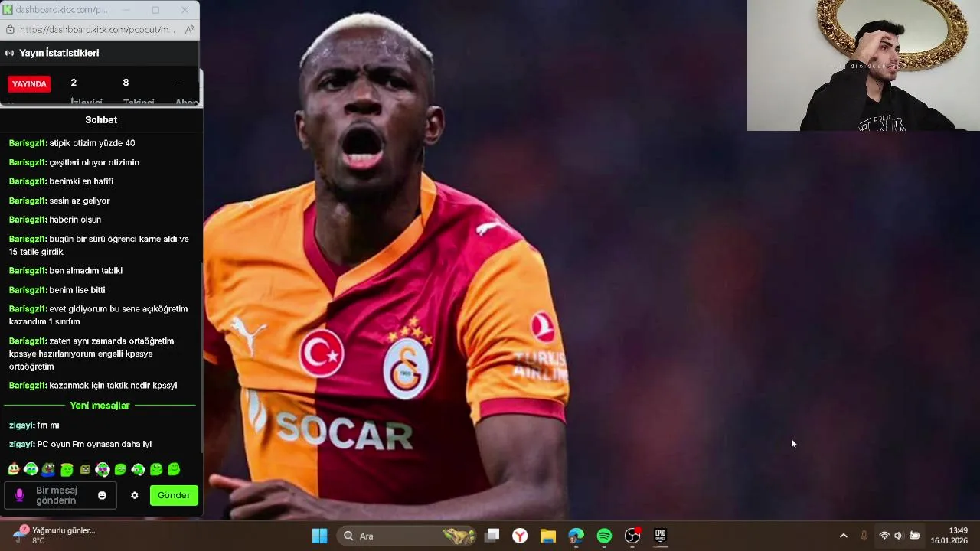Click the purple microphone icon in chat box
Viewport: 980px width, 551px height.
click(x=20, y=495)
